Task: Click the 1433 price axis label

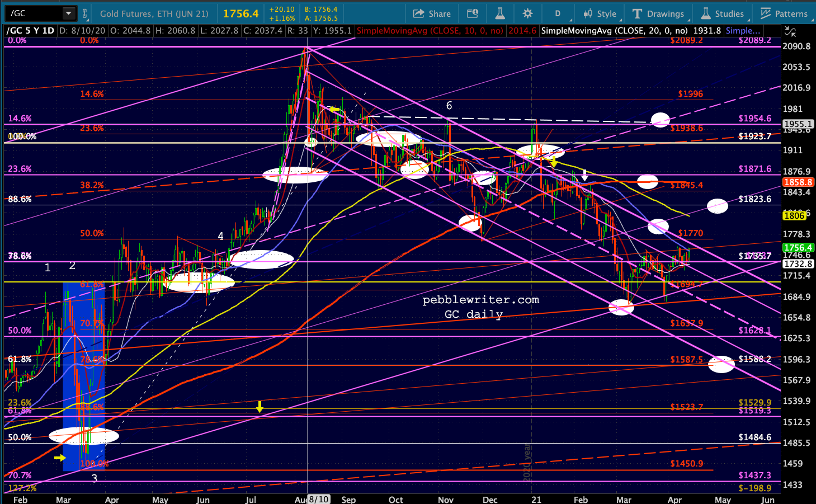Action: pos(793,484)
